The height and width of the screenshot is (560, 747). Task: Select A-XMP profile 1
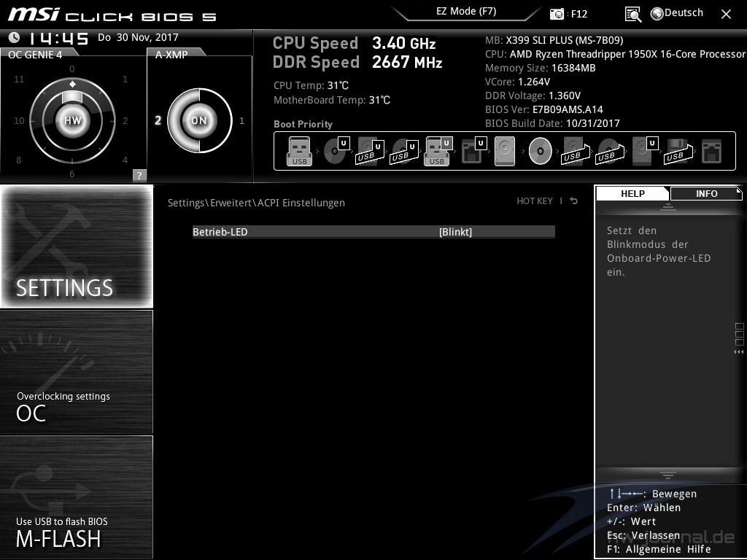(241, 121)
